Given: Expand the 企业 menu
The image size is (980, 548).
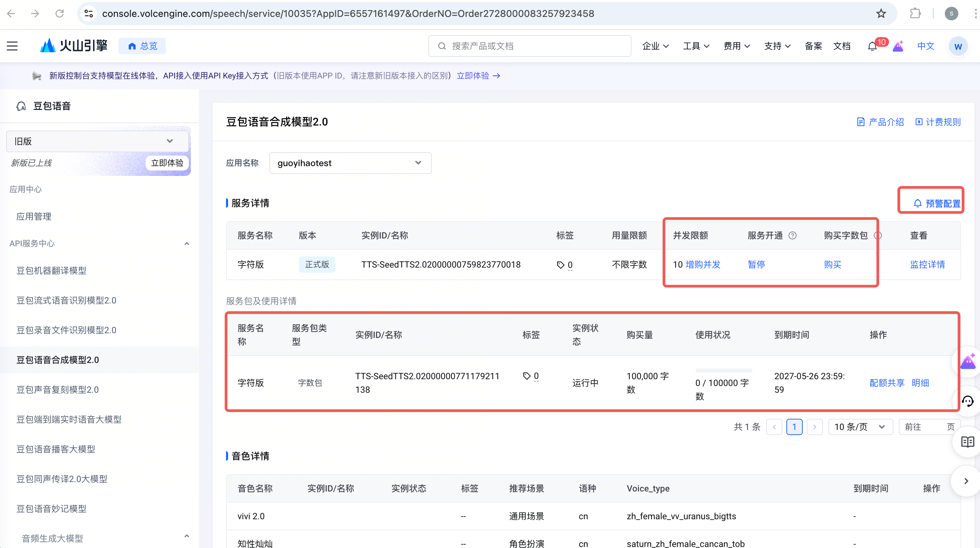Looking at the screenshot, I should [x=655, y=46].
